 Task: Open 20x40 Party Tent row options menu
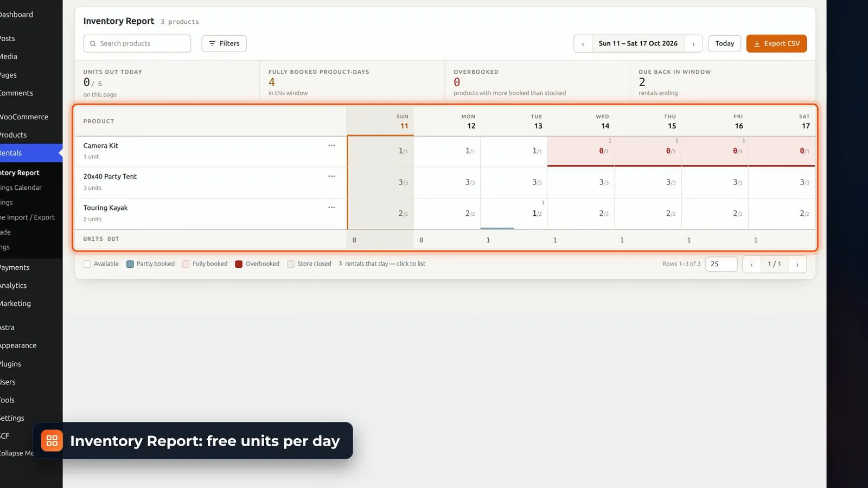[x=331, y=176]
